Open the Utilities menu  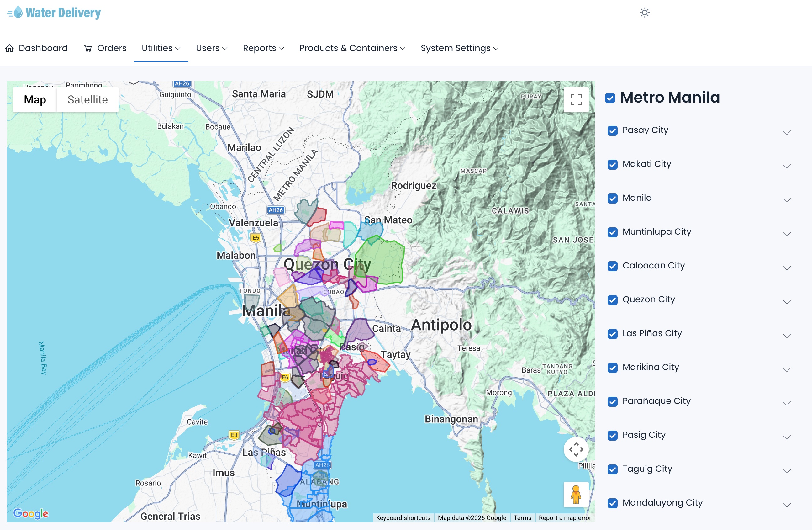[x=161, y=49]
